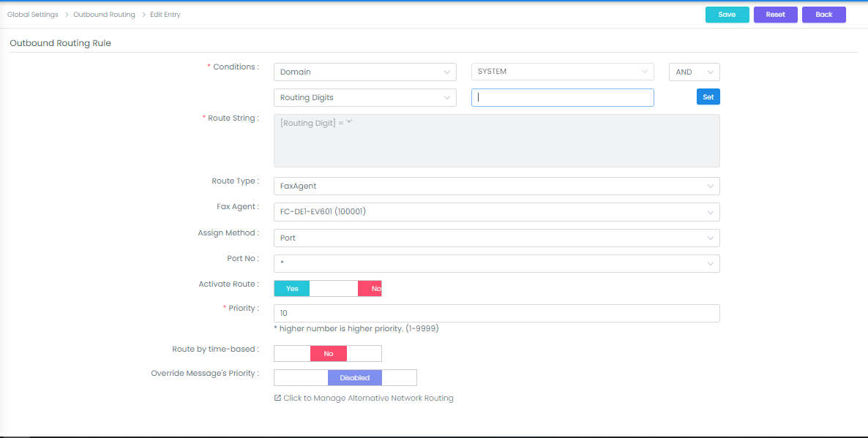Screen dimensions: 868x438
Task: Open Alternative Network Routing link
Action: (368, 399)
